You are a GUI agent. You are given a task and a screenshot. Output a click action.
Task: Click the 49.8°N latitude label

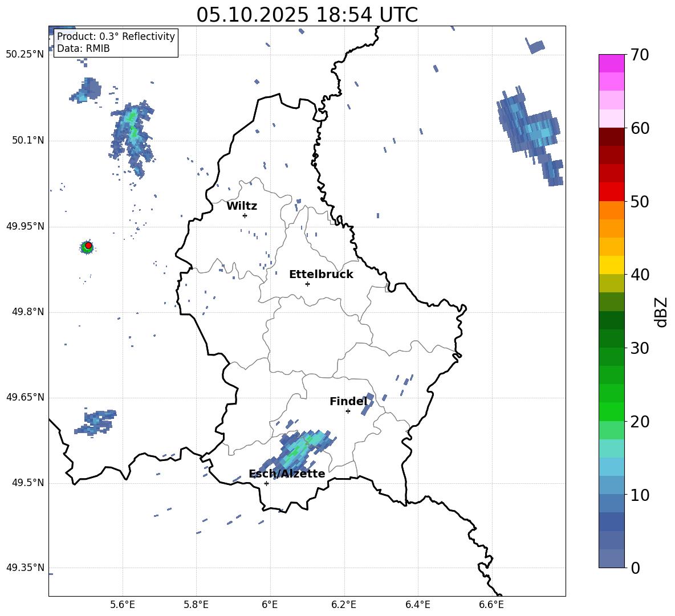[x=28, y=312]
